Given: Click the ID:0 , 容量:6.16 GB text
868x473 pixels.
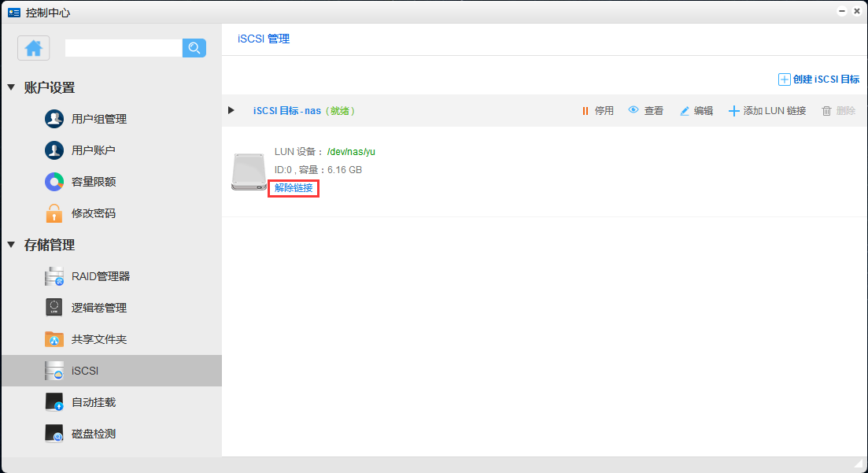Looking at the screenshot, I should click(318, 170).
